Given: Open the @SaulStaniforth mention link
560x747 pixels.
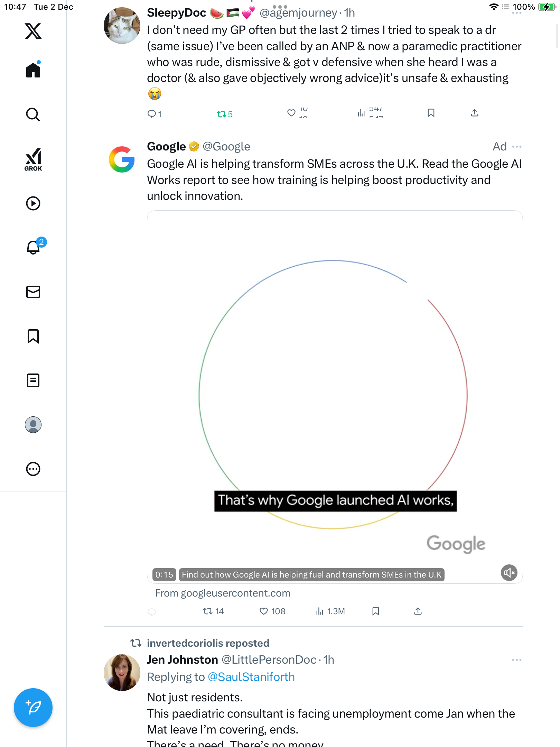Looking at the screenshot, I should pos(251,677).
